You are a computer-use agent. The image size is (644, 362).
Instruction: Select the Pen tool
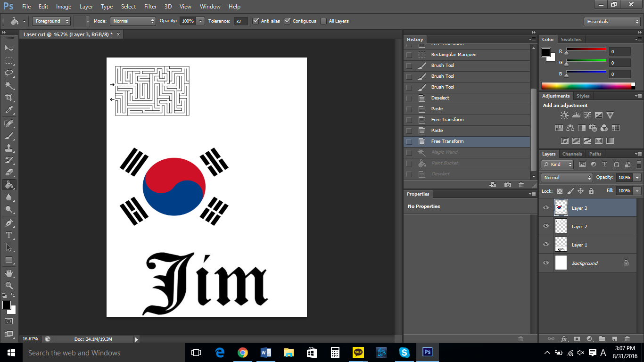pos(9,222)
